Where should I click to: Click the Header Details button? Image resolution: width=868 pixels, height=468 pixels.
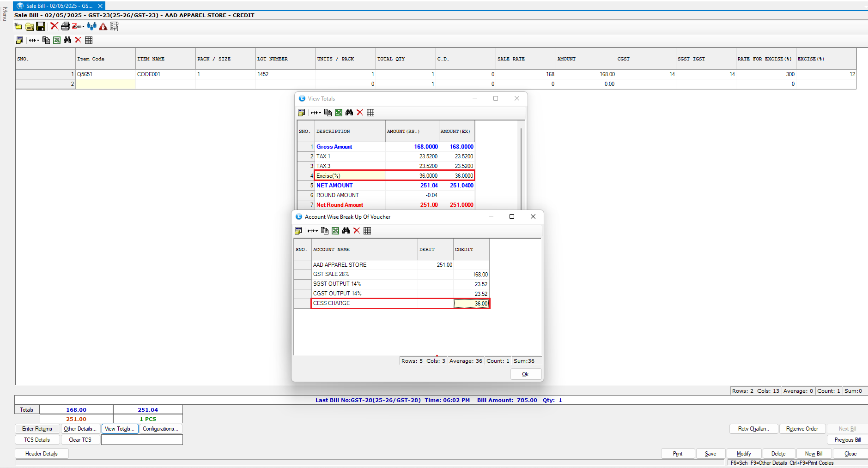42,454
